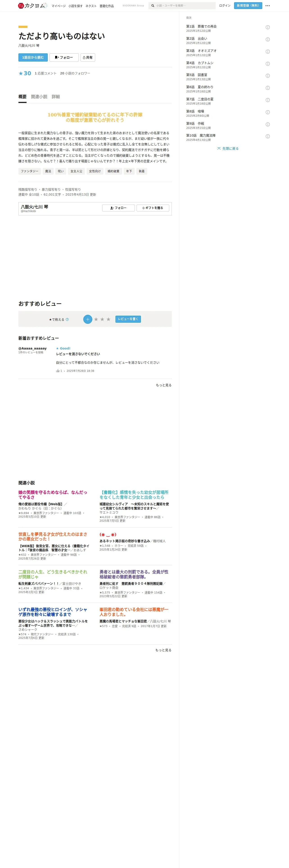This screenshot has height=868, width=289.
Task: Click ギフトを贈る button
Action: pos(153,208)
